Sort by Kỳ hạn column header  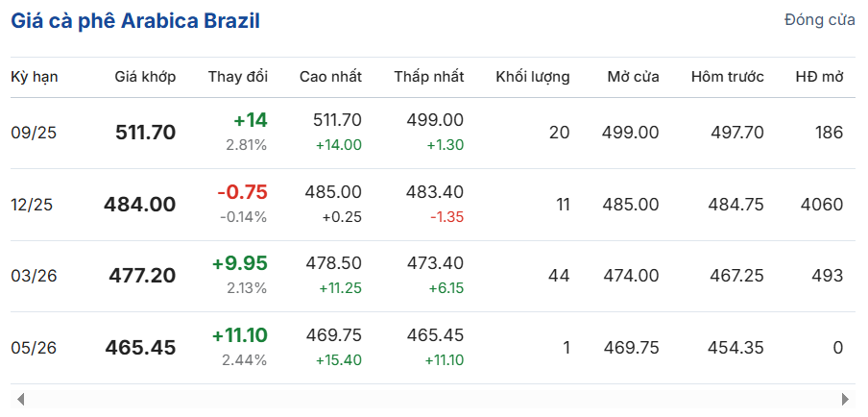click(x=35, y=77)
